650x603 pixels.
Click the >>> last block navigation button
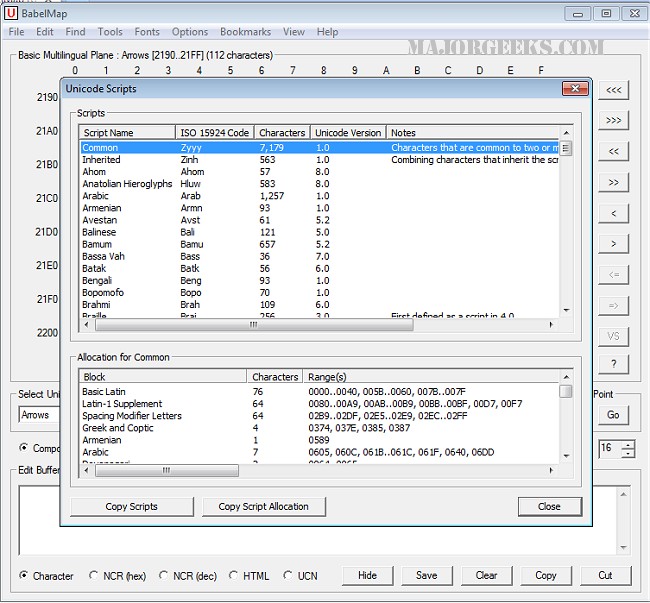click(614, 121)
